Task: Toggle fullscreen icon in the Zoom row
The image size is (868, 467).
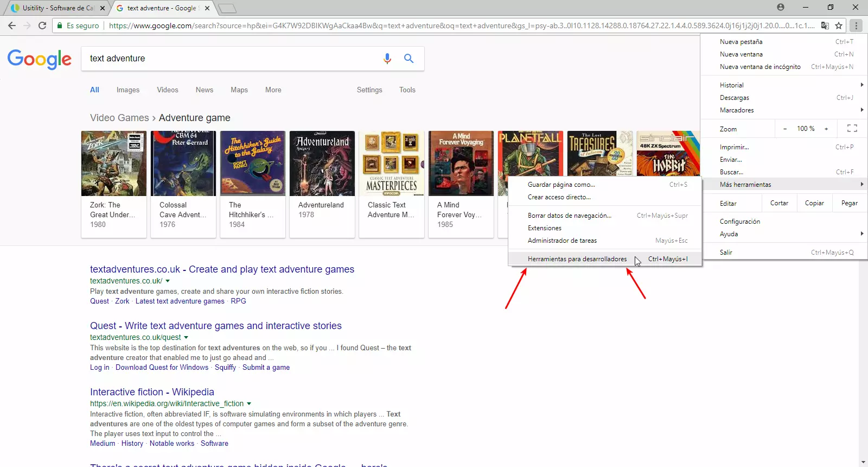Action: pos(852,129)
